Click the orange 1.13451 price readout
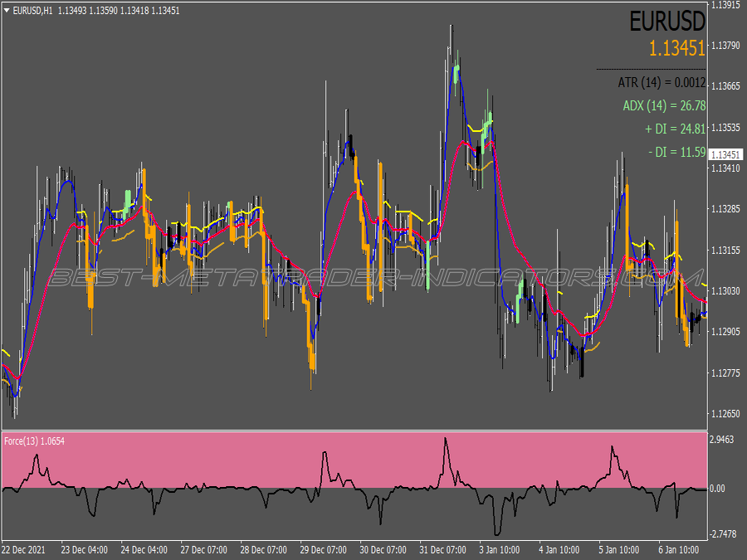 [x=676, y=49]
